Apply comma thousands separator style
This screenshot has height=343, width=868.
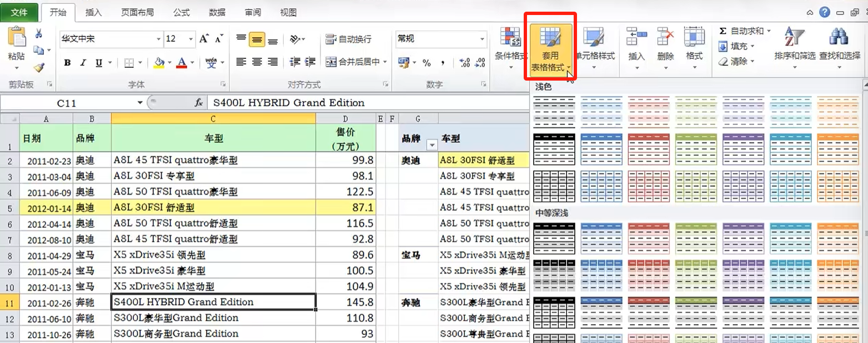(443, 63)
